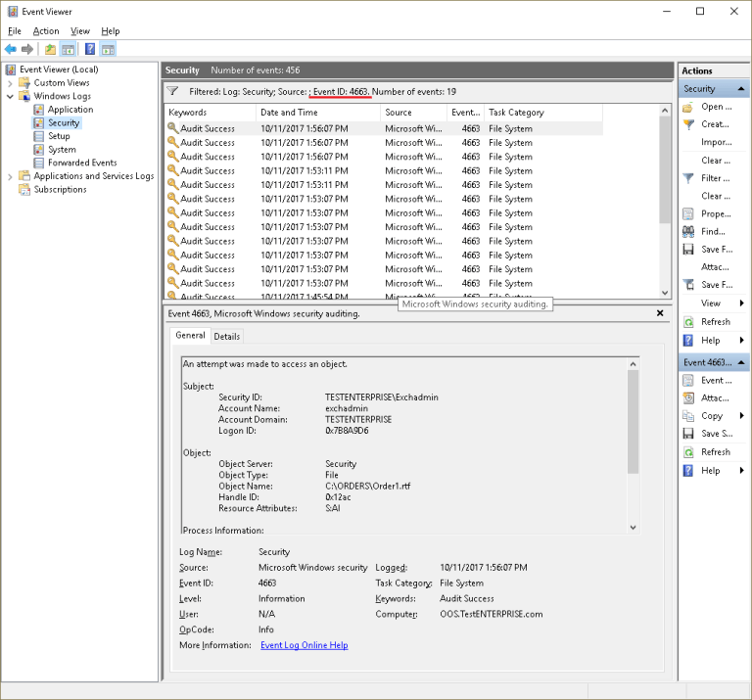Screen dimensions: 752x700
Task: Open the Copy submenu arrow in Actions
Action: point(742,416)
